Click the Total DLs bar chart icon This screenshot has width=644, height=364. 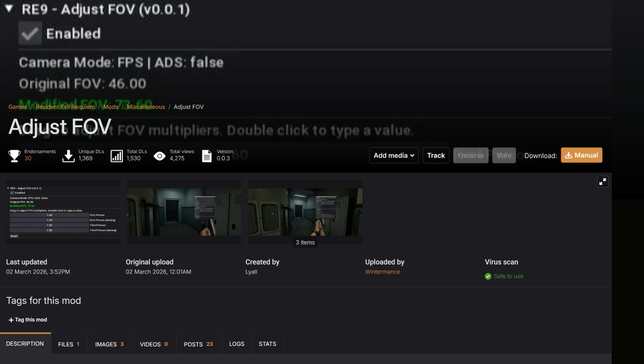116,156
